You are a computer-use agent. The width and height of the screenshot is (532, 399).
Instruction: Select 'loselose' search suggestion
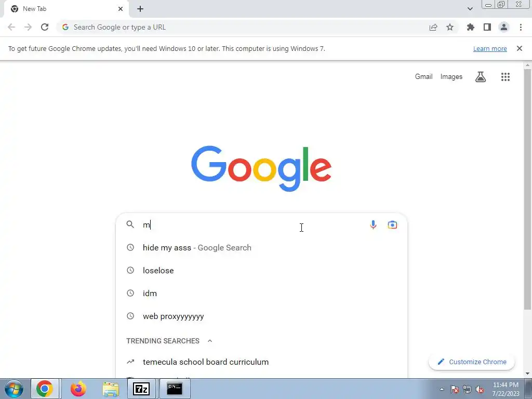click(261, 270)
